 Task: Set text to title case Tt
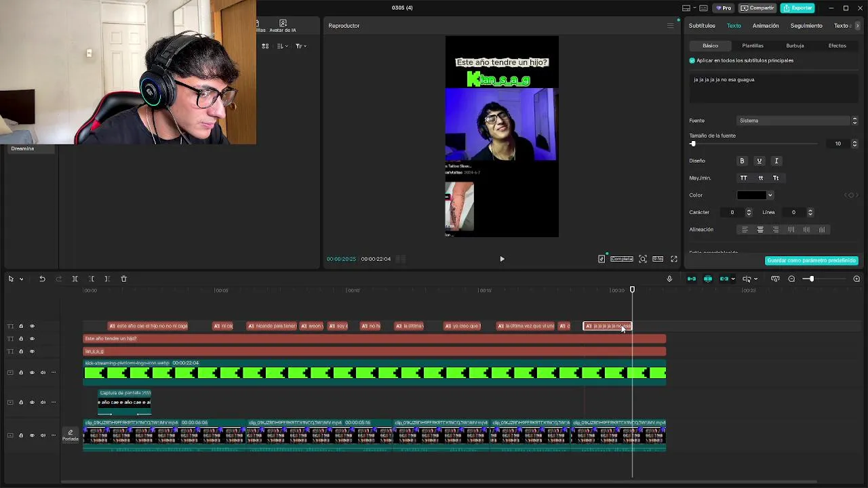(776, 178)
